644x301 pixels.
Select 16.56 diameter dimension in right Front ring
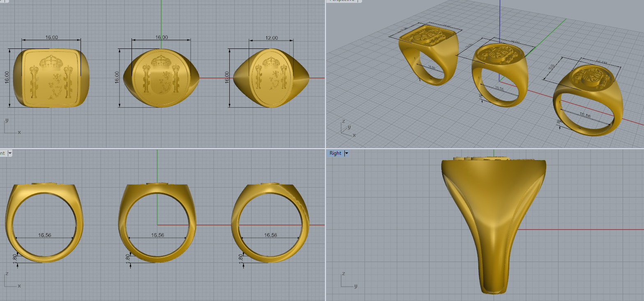pos(270,235)
